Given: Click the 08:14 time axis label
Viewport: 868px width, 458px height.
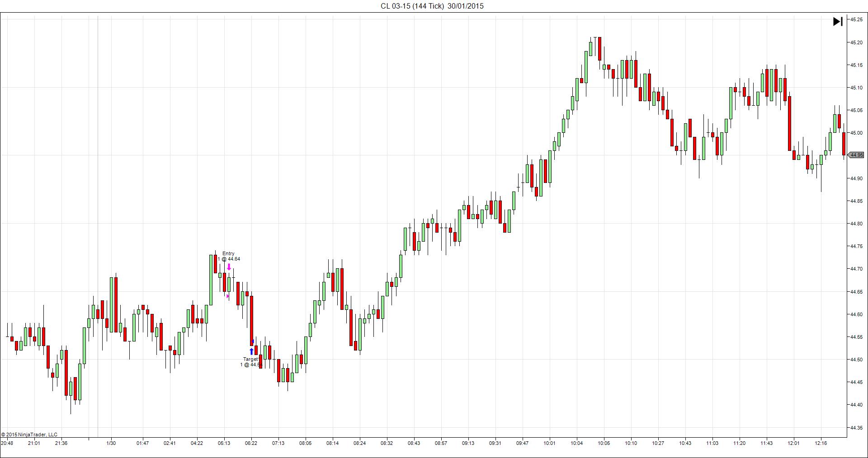Looking at the screenshot, I should click(x=332, y=443).
